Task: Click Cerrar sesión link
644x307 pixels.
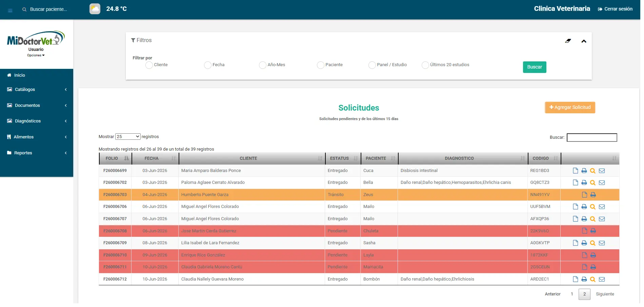Action: point(615,9)
